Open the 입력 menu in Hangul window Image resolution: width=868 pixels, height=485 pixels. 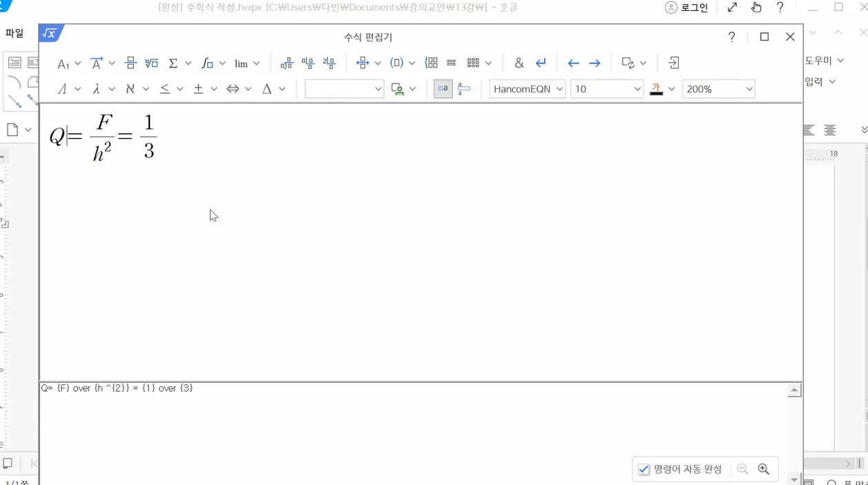pyautogui.click(x=820, y=81)
